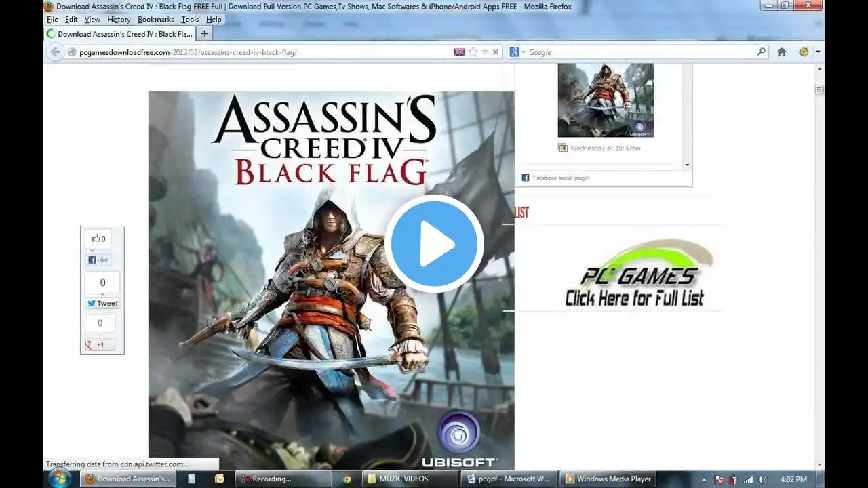Open Windows Media Player taskbar item

click(608, 479)
